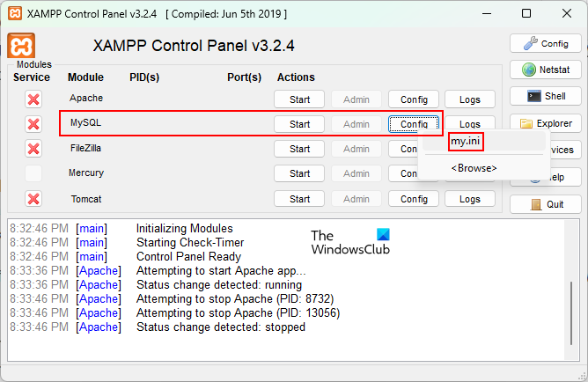Open the Apache Config dropdown

click(x=414, y=99)
